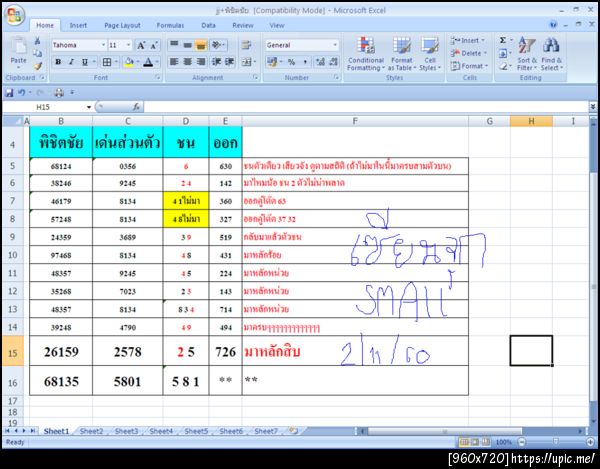Click the Font Color A icon
Viewport: 600px width, 469px height.
pos(148,62)
